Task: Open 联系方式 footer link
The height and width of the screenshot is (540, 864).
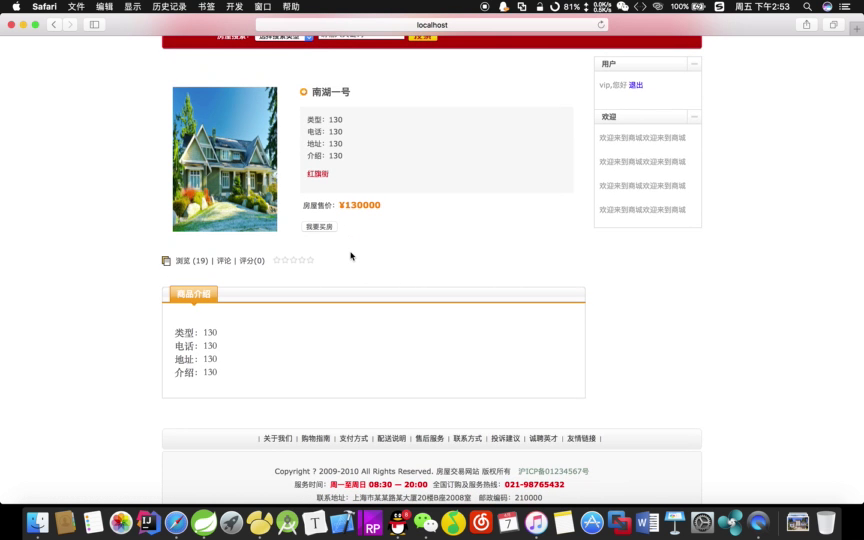Action: [x=468, y=439]
